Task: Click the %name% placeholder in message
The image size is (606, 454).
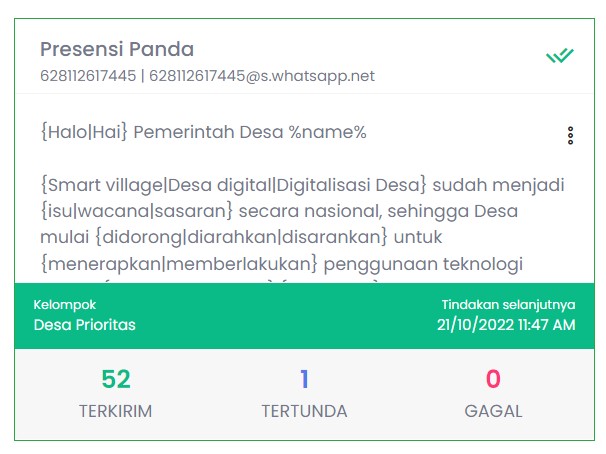Action: click(327, 132)
